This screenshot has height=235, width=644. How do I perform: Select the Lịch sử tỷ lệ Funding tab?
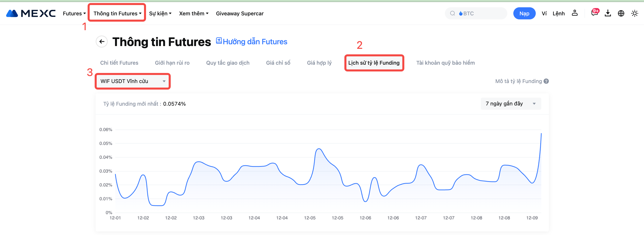coord(374,63)
